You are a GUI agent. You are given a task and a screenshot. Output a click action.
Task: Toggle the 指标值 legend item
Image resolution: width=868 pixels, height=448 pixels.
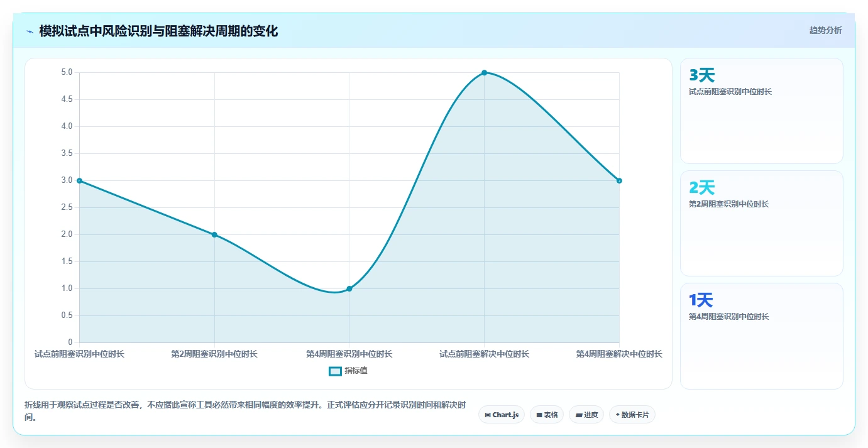coord(348,371)
